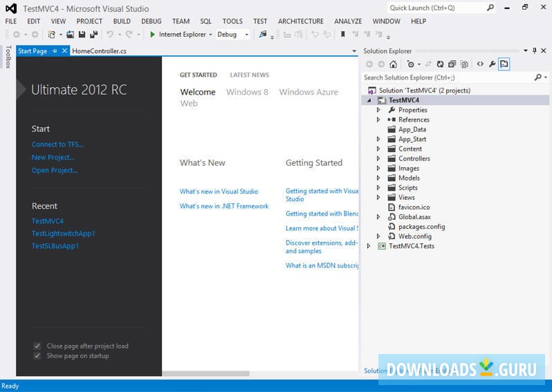Click the Start Page horizontal scrollbar
This screenshot has width=552, height=392.
click(x=205, y=373)
